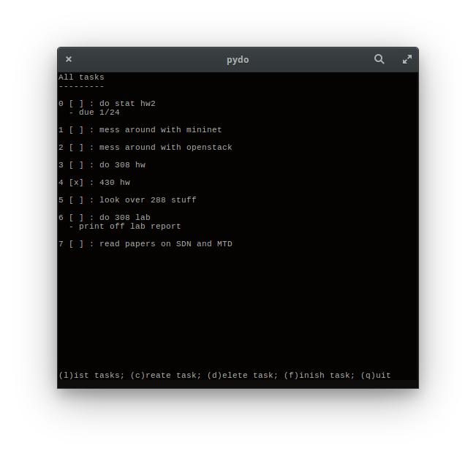This screenshot has width=476, height=456.
Task: Select 'mess around with openstack' text
Action: point(166,148)
